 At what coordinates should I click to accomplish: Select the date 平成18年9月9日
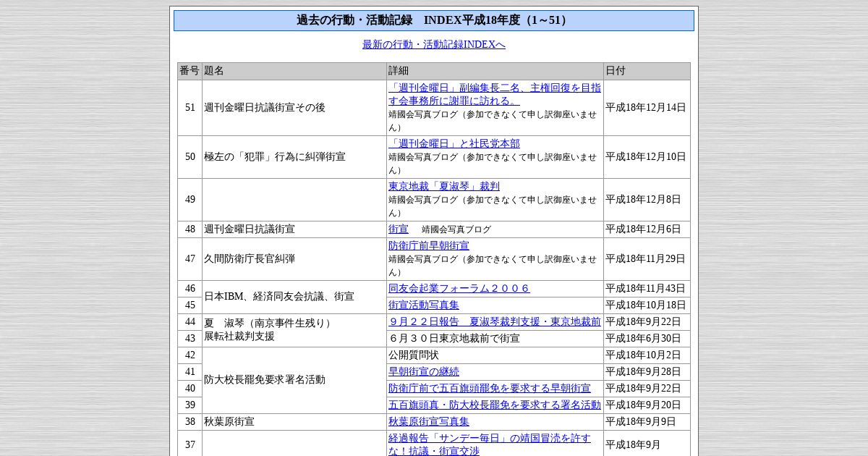tap(641, 421)
